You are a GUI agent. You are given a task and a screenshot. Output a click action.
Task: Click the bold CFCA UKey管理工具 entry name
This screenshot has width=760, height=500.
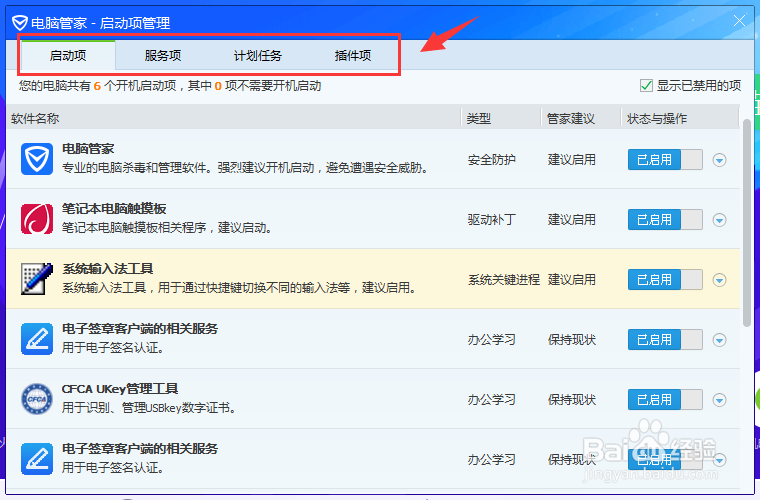coord(120,389)
